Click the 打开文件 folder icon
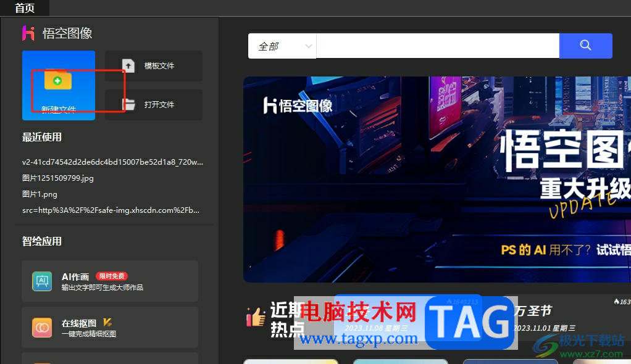The height and width of the screenshot is (364, 631). point(128,105)
